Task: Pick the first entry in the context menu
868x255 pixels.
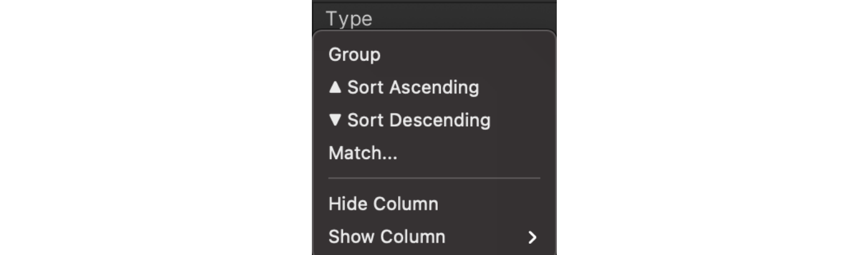Action: [354, 55]
